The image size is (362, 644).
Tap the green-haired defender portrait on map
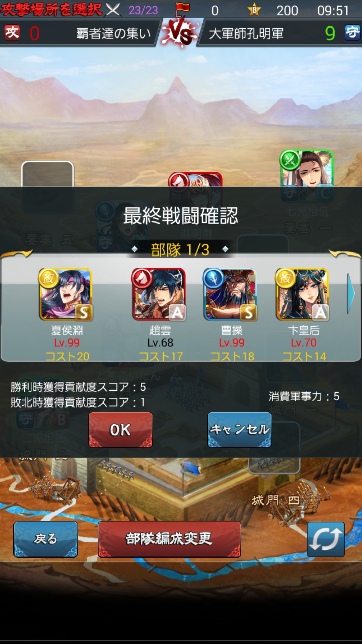(306, 168)
